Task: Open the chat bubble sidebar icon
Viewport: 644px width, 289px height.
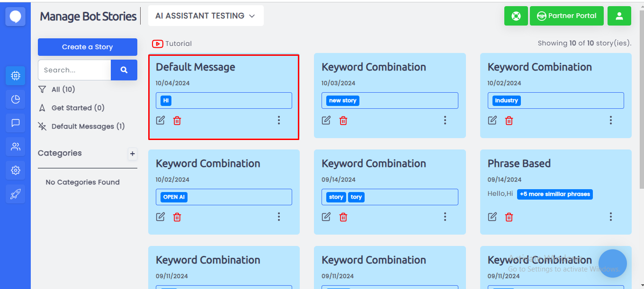Action: click(15, 123)
